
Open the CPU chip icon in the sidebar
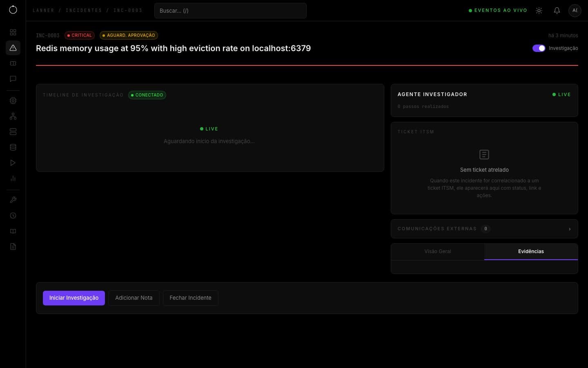click(13, 101)
